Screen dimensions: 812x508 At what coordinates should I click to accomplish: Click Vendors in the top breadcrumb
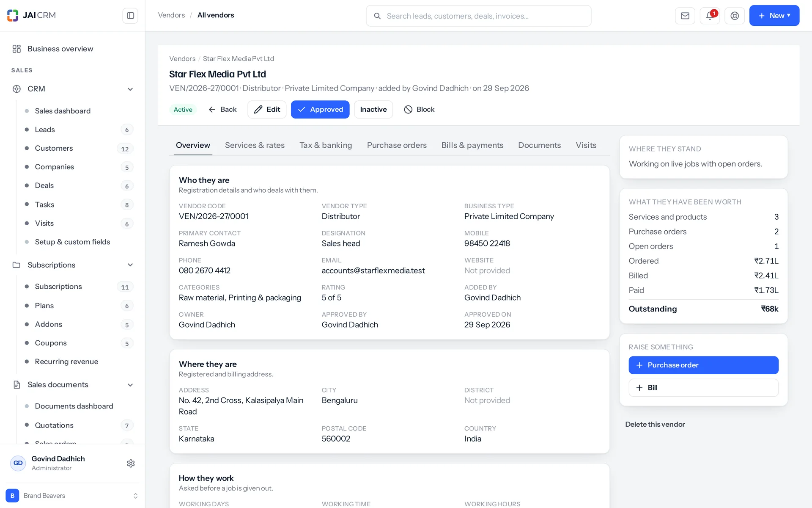pyautogui.click(x=171, y=15)
